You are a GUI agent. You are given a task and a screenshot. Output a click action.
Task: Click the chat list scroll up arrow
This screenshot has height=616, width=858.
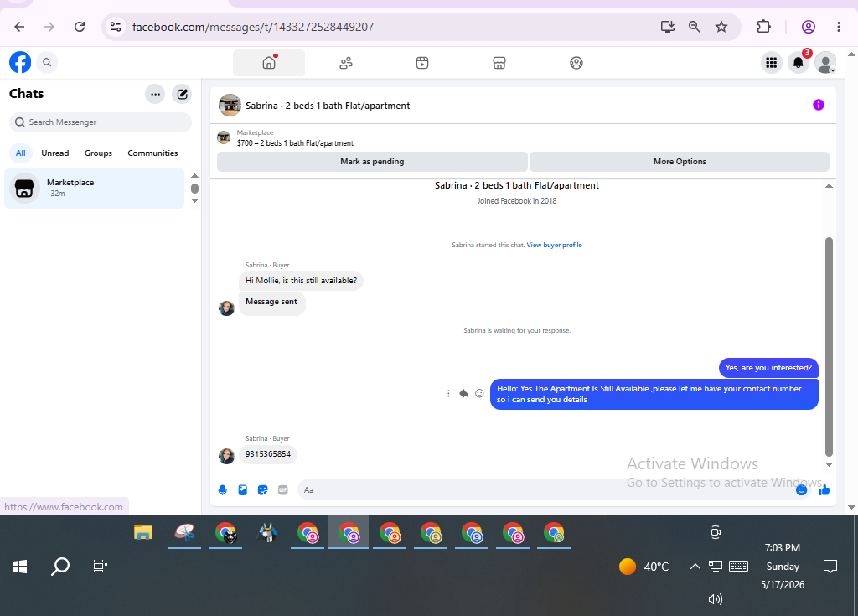(x=194, y=176)
